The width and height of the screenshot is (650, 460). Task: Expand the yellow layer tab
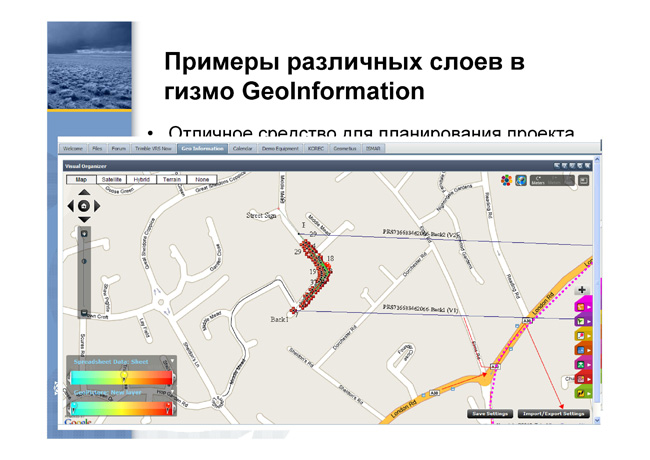click(583, 335)
